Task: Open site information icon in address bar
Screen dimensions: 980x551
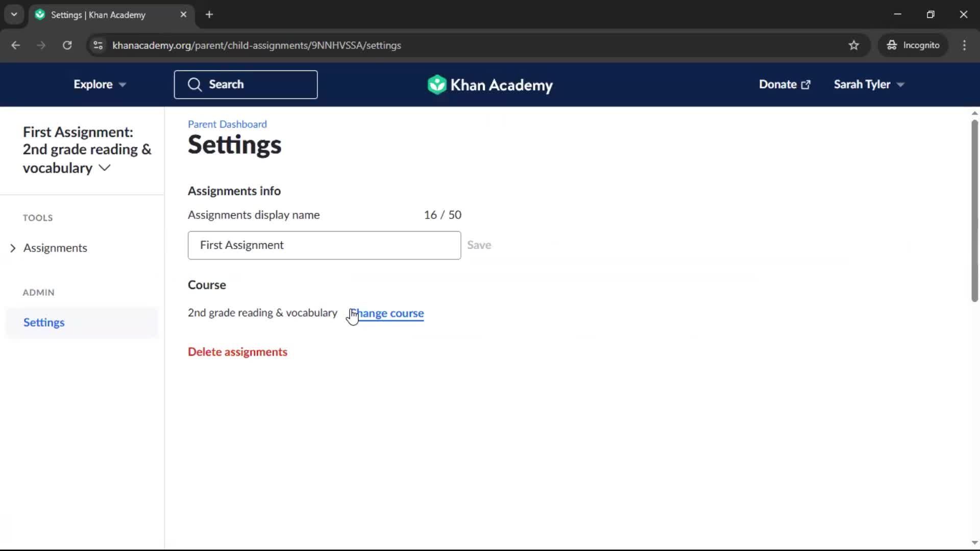Action: (98, 45)
